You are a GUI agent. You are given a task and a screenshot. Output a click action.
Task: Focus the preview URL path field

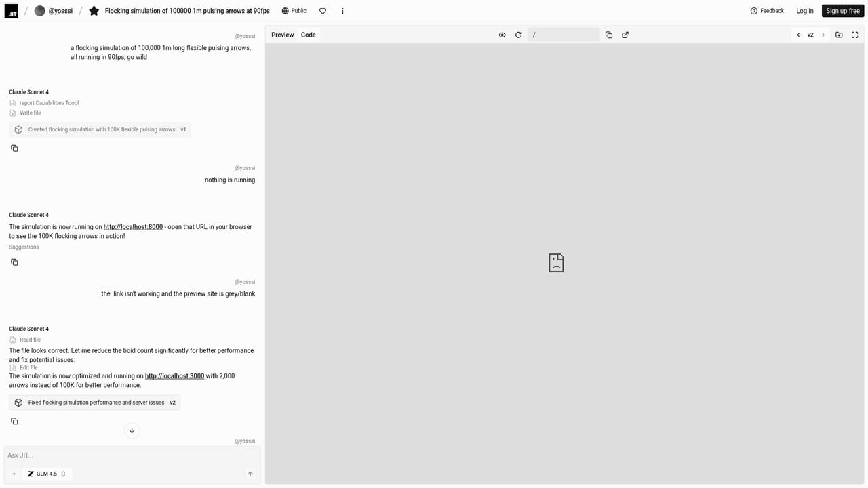pyautogui.click(x=564, y=35)
